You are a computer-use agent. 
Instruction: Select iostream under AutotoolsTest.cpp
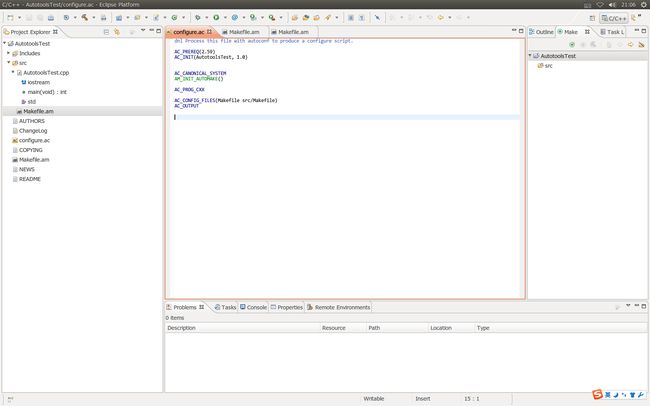pyautogui.click(x=39, y=82)
